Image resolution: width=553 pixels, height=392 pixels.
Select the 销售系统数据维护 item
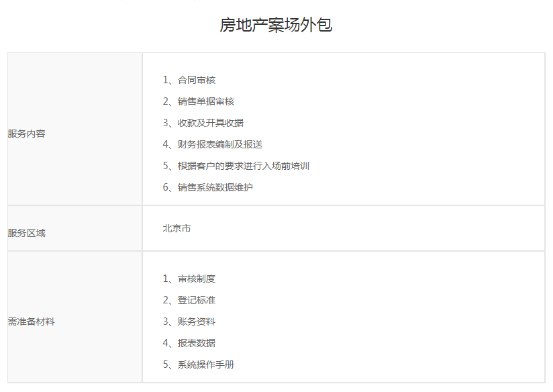tap(215, 187)
